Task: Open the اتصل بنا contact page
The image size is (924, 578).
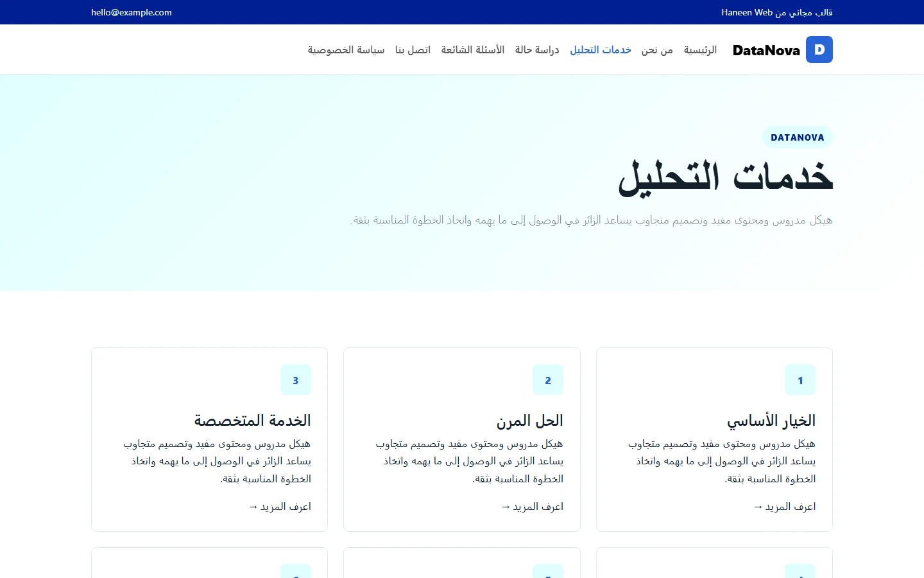Action: 413,50
